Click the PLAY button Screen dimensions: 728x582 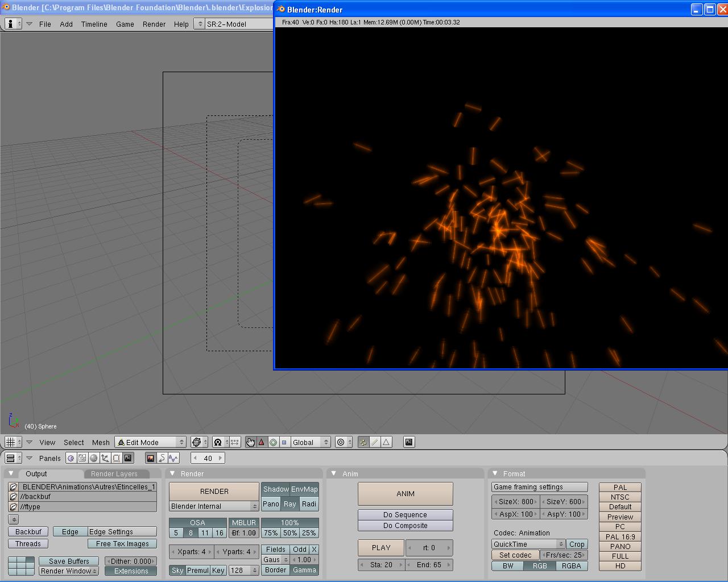[x=381, y=548]
